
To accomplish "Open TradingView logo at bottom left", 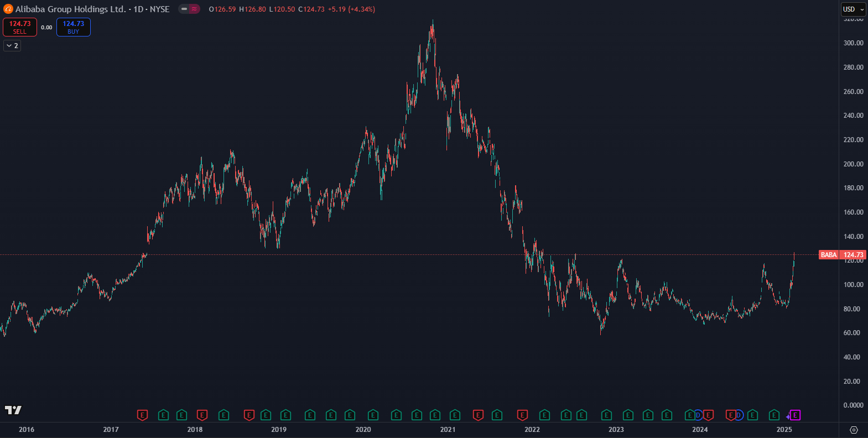I will [x=13, y=410].
